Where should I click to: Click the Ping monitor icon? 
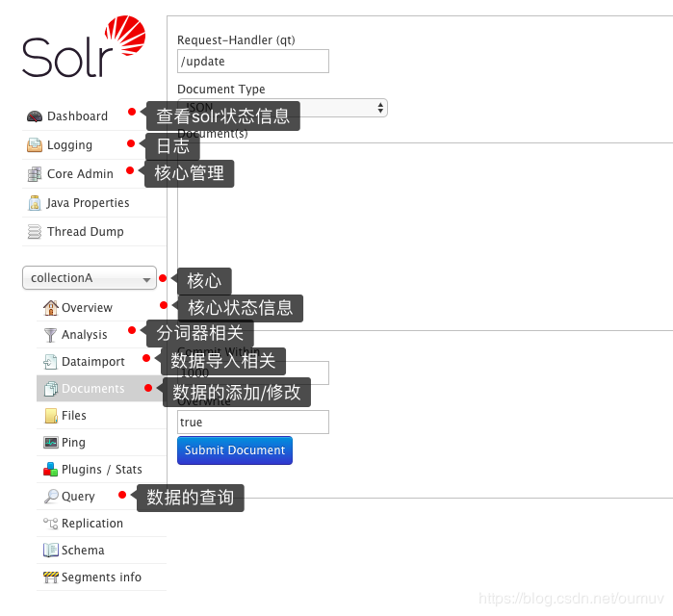pyautogui.click(x=51, y=442)
